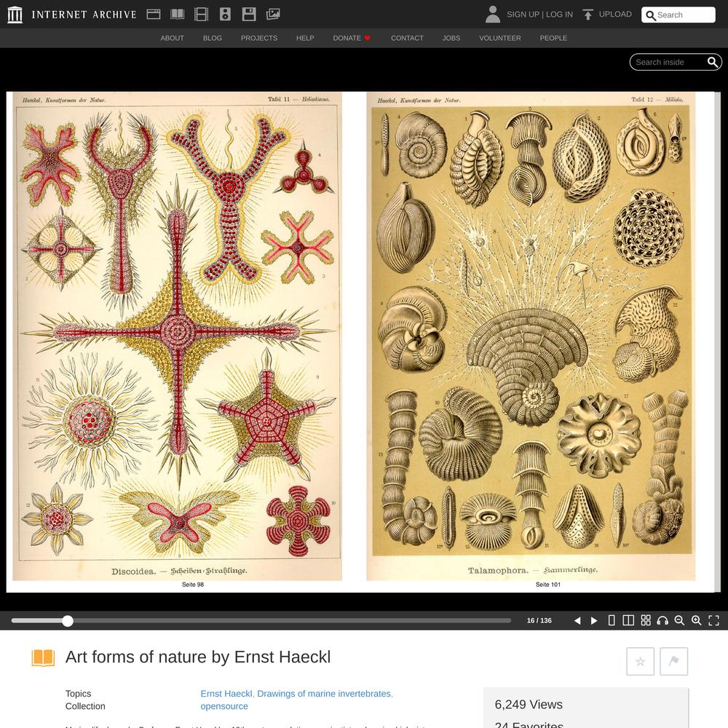Open the Images icon in header
Screen dimensions: 728x728
273,15
